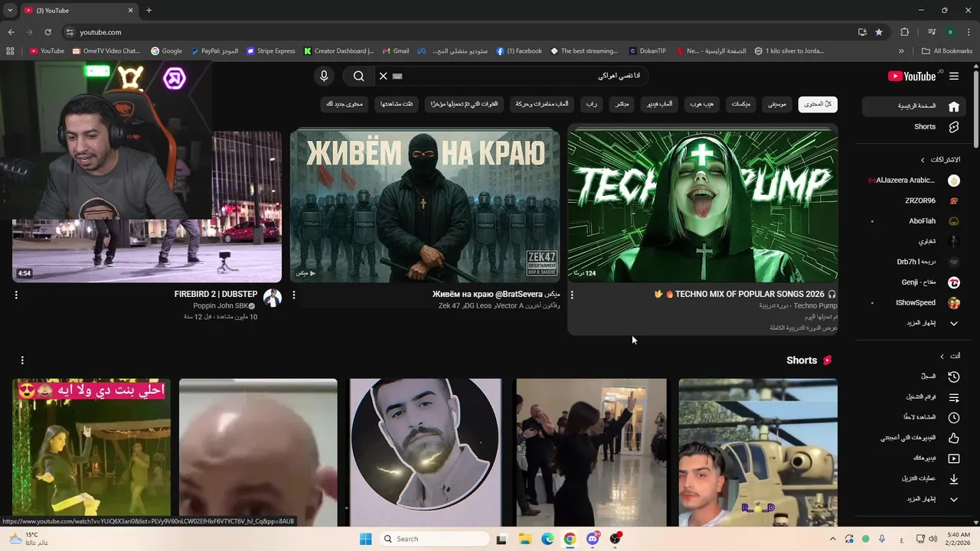Viewport: 980px width, 551px height.
Task: Show hidden system tray icons
Action: click(833, 539)
